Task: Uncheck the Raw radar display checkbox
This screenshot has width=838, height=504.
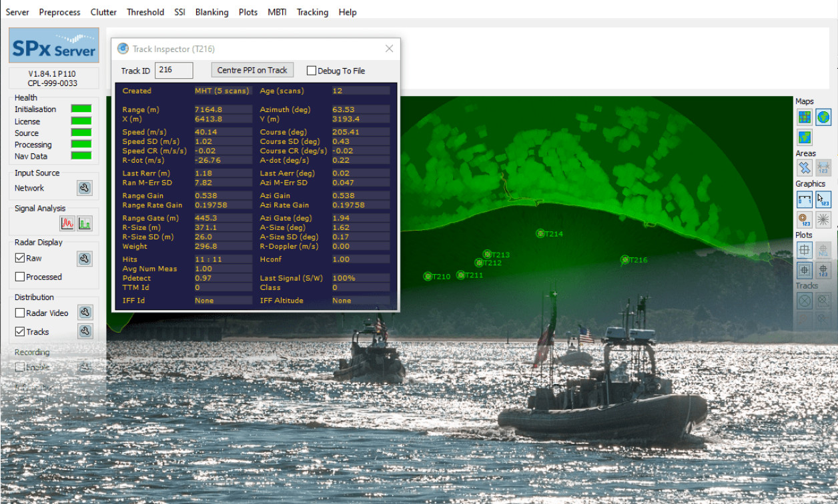Action: click(x=20, y=258)
